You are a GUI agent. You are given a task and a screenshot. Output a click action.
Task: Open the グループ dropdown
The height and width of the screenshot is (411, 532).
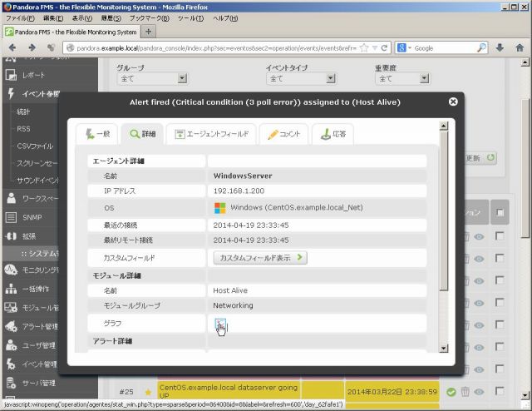click(x=153, y=79)
